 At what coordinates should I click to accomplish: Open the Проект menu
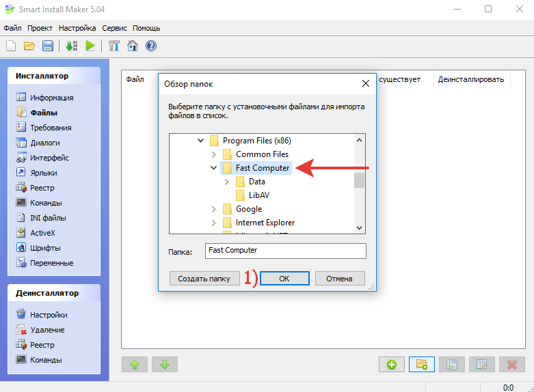click(x=40, y=28)
